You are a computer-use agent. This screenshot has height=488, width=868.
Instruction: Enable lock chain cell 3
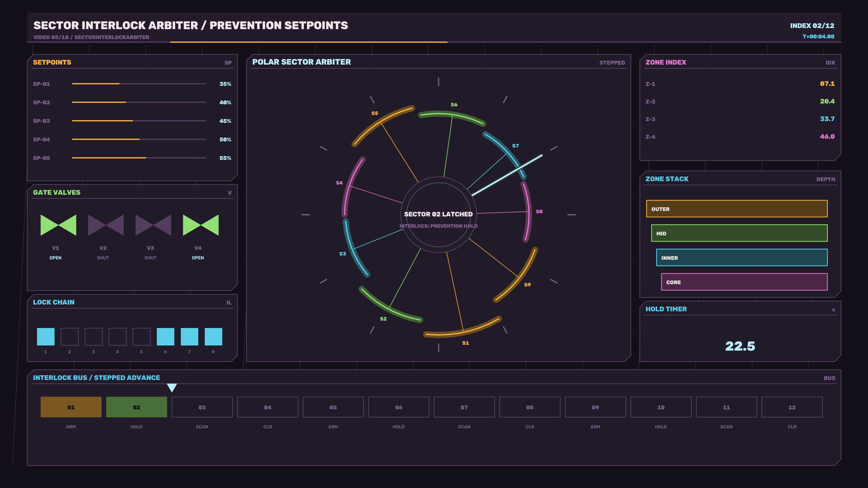pyautogui.click(x=93, y=337)
